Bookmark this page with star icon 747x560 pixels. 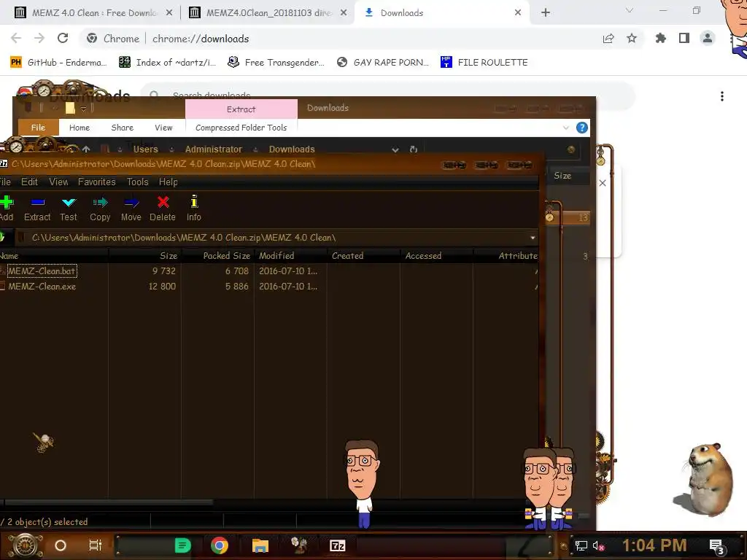[632, 38]
